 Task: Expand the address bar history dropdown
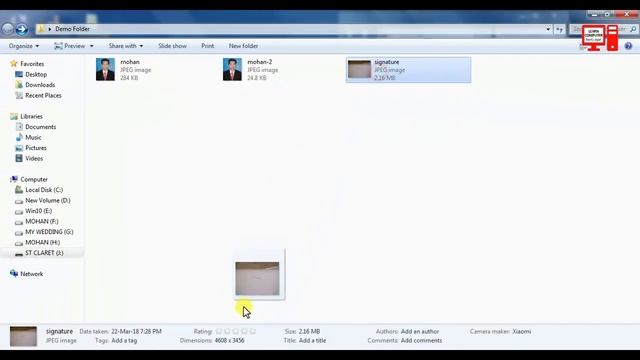(548, 29)
